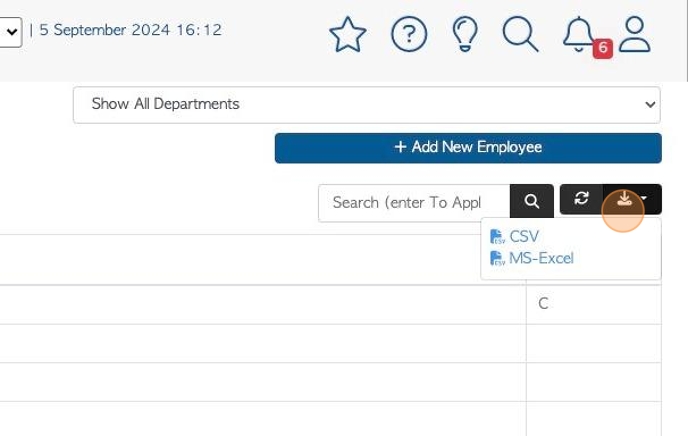Open the dropdown left of the date
The width and height of the screenshot is (688, 436).
click(x=11, y=32)
